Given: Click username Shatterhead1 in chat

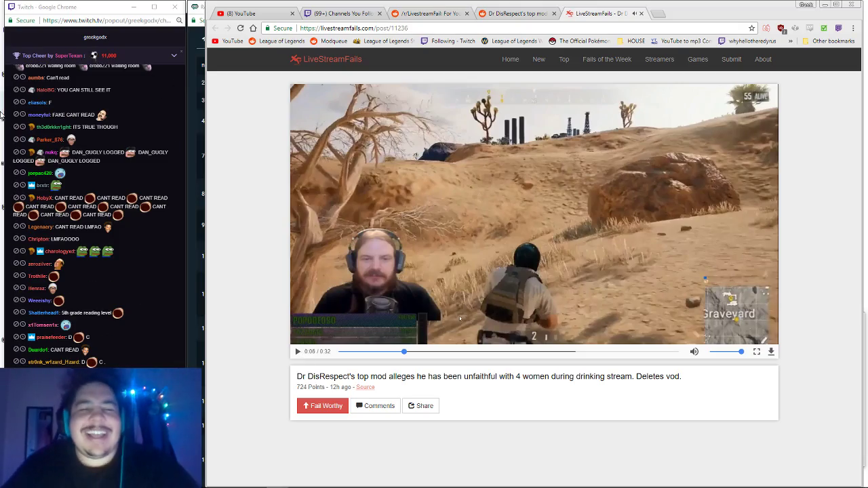Looking at the screenshot, I should 43,313.
